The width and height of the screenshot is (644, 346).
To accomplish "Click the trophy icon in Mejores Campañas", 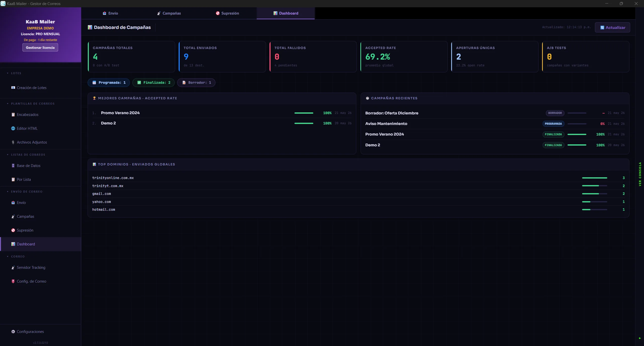I will (x=94, y=98).
